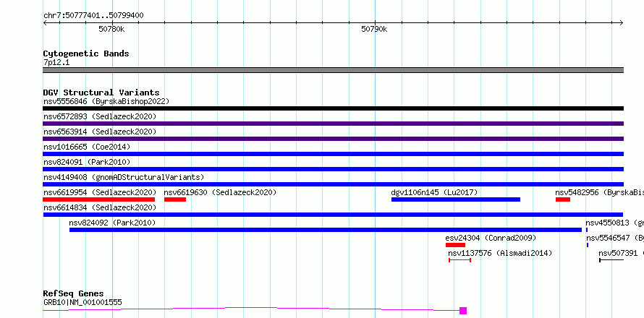Click the nsv6563914 purple variant bar
This screenshot has width=644, height=318.
[333, 139]
